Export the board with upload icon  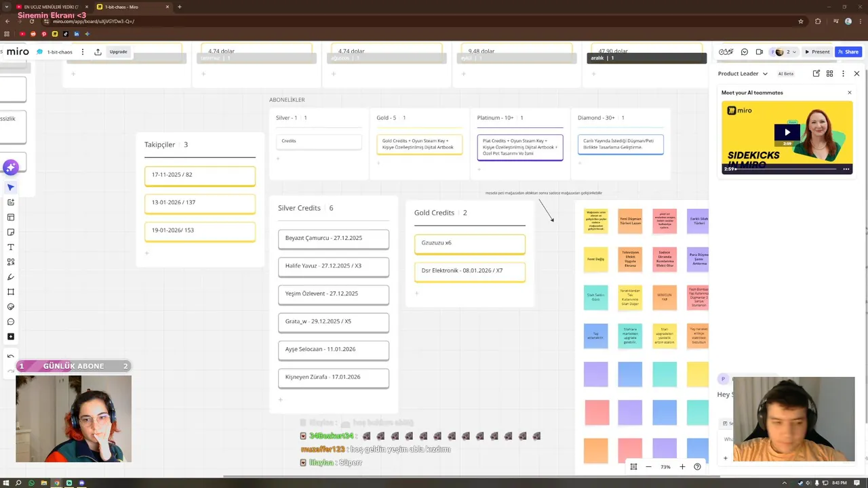[x=98, y=52]
